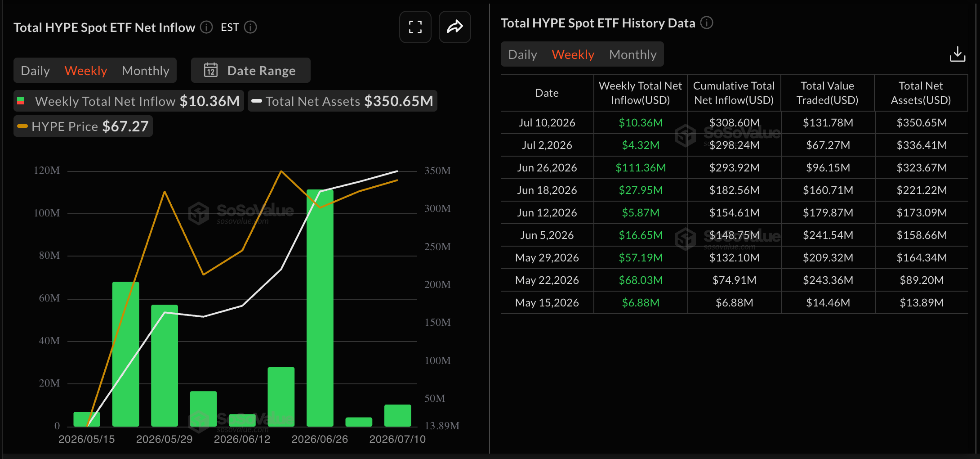Click the Date column header

547,93
